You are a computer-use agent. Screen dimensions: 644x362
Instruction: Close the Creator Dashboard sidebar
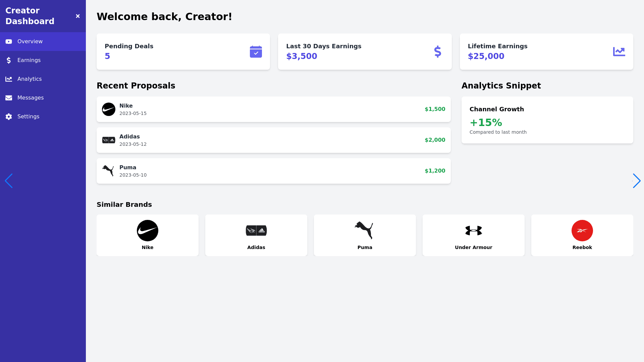pyautogui.click(x=78, y=16)
